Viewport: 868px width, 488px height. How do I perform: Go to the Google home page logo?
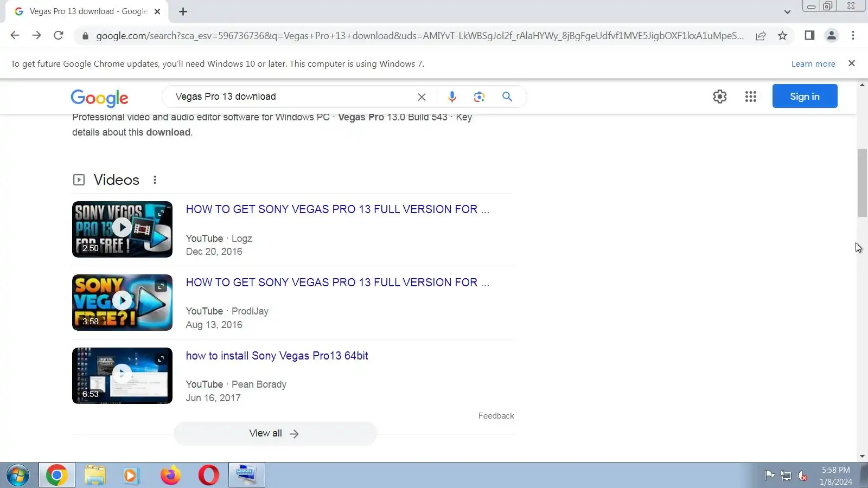point(99,98)
